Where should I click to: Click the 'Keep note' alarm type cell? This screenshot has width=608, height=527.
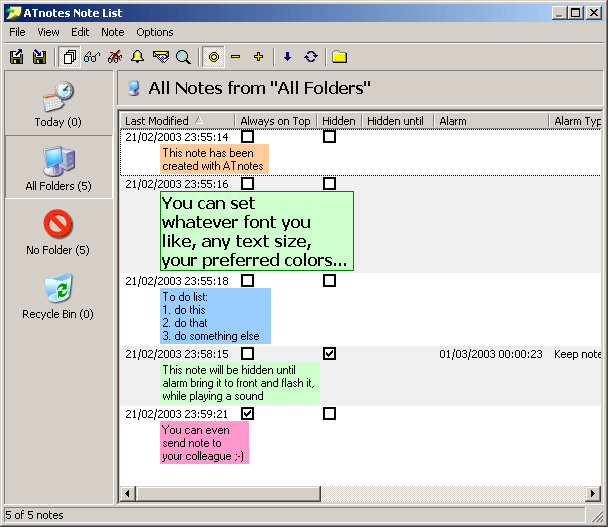pos(577,354)
